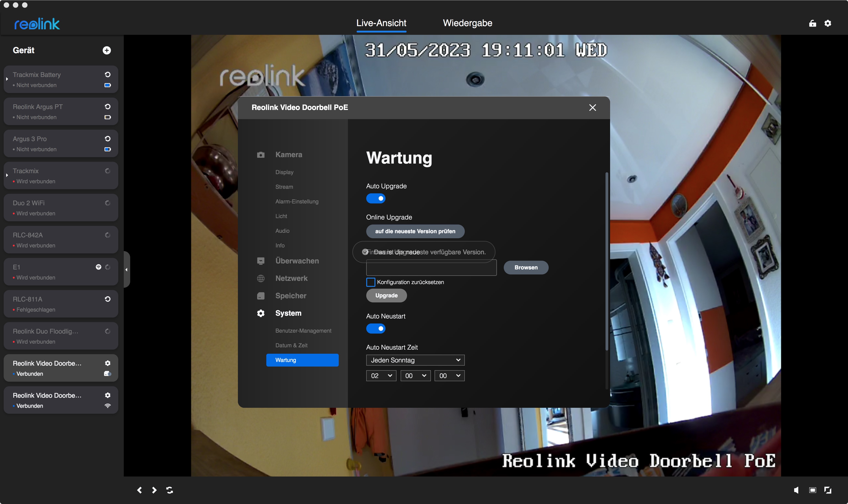Click the speaker volume icon
The height and width of the screenshot is (504, 848).
tap(796, 490)
